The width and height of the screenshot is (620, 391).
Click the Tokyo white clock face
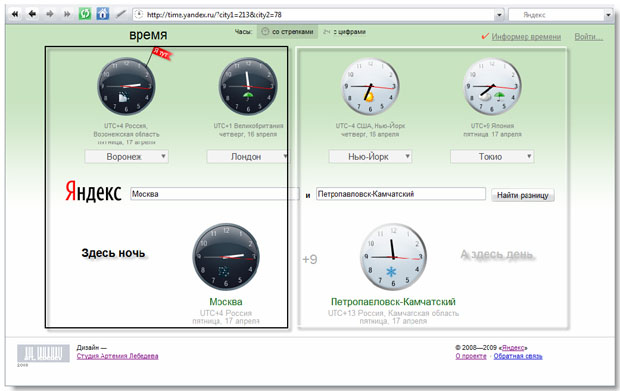tap(492, 86)
